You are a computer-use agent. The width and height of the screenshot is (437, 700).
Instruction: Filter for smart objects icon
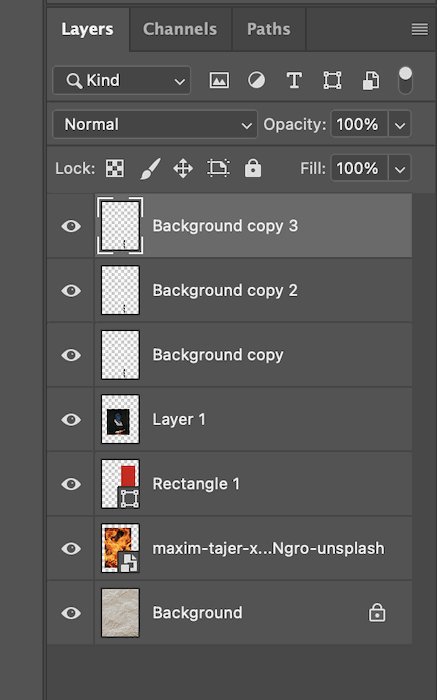coord(371,81)
